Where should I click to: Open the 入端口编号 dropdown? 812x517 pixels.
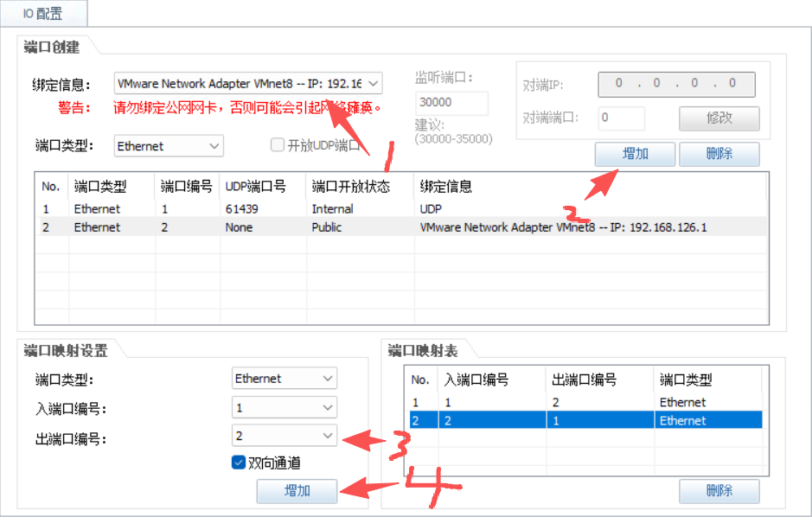pyautogui.click(x=285, y=407)
